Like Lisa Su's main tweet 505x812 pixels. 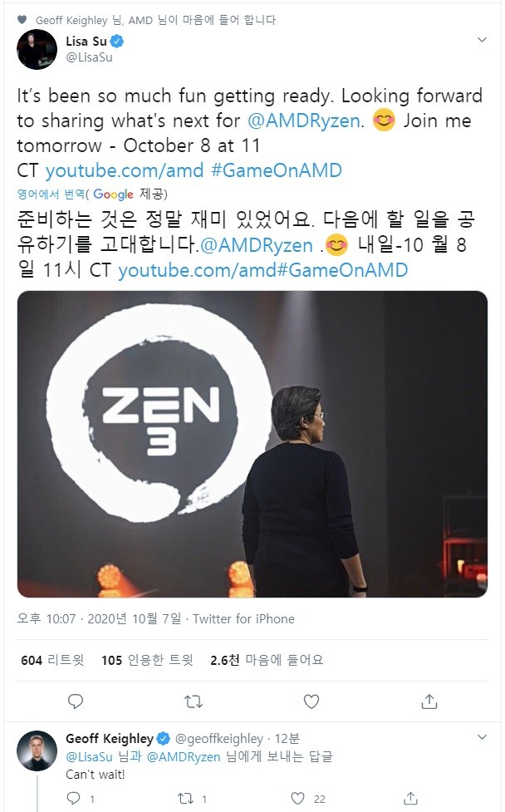(311, 701)
